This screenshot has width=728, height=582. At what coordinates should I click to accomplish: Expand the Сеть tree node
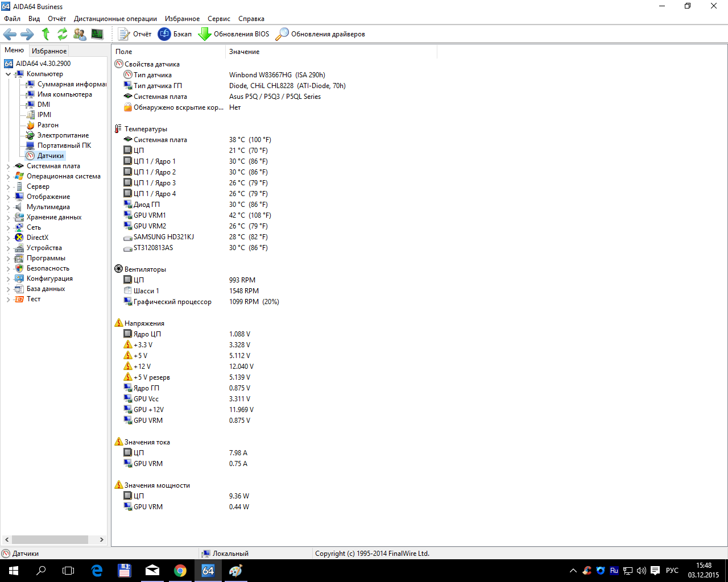click(x=8, y=227)
